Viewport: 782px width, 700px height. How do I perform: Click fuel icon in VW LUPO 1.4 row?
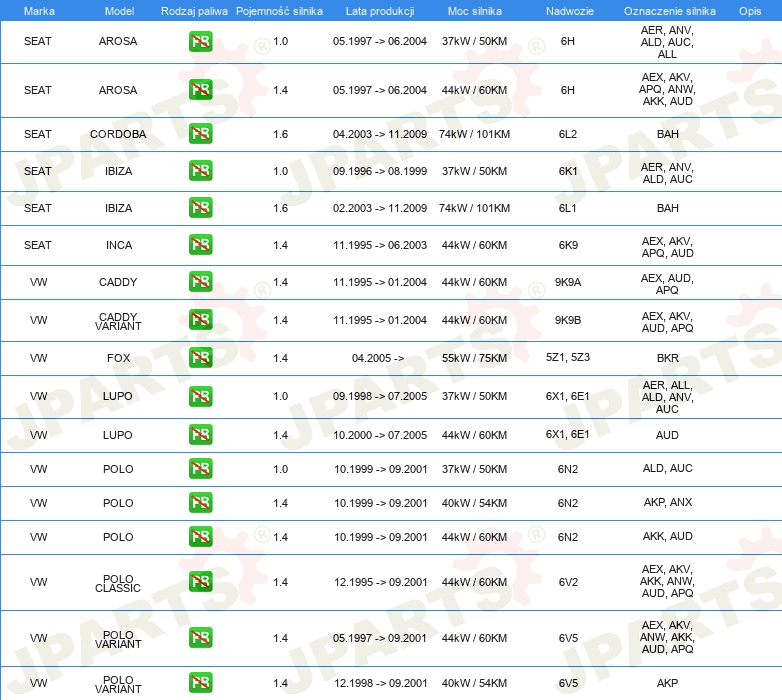(x=200, y=434)
